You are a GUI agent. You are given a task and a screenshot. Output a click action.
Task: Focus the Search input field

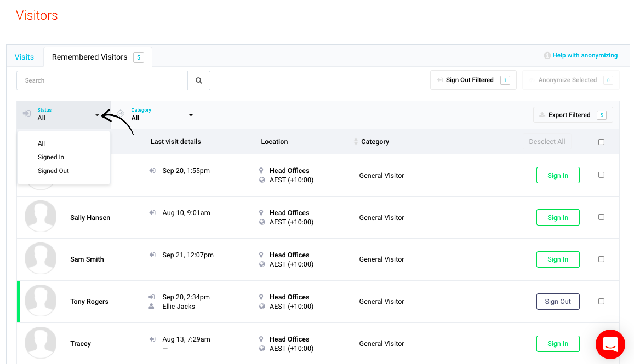coord(102,80)
